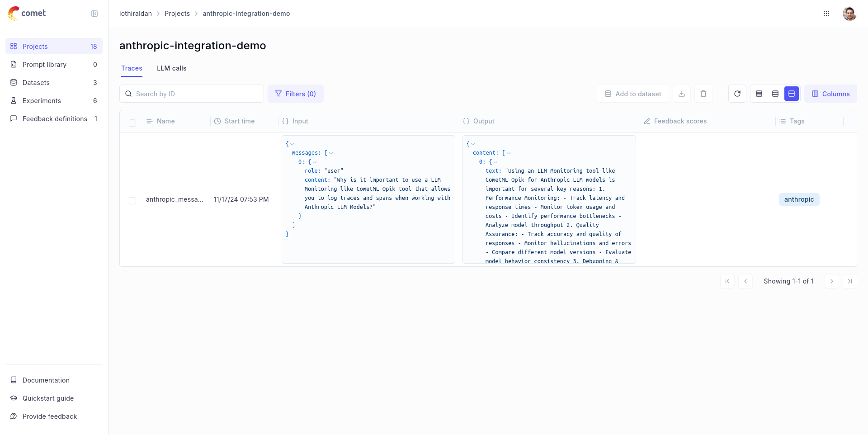Image resolution: width=868 pixels, height=435 pixels.
Task: Refresh the traces list
Action: click(737, 94)
